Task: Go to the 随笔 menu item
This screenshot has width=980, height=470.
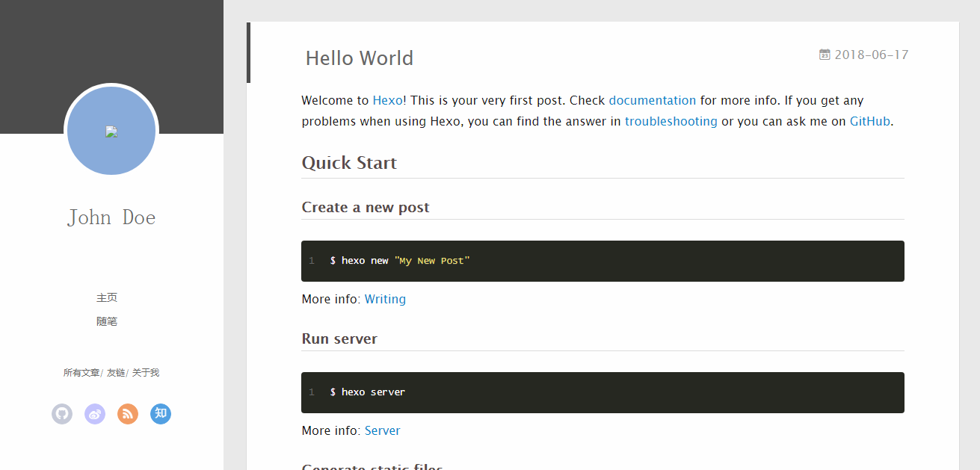Action: [107, 321]
